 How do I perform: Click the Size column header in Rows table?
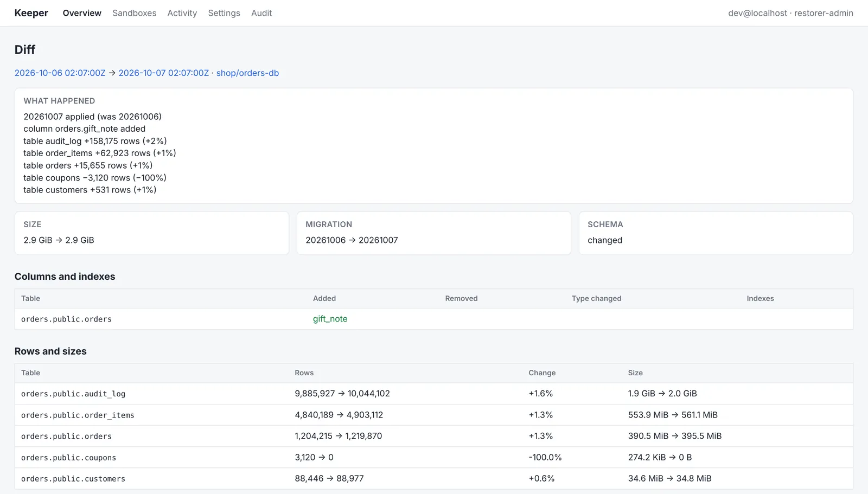click(635, 373)
